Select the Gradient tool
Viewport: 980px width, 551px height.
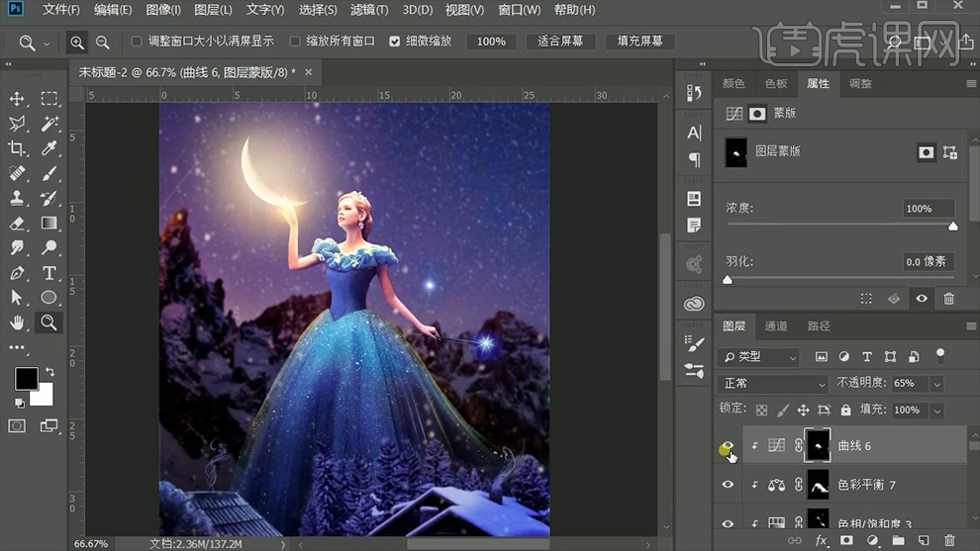[x=49, y=224]
